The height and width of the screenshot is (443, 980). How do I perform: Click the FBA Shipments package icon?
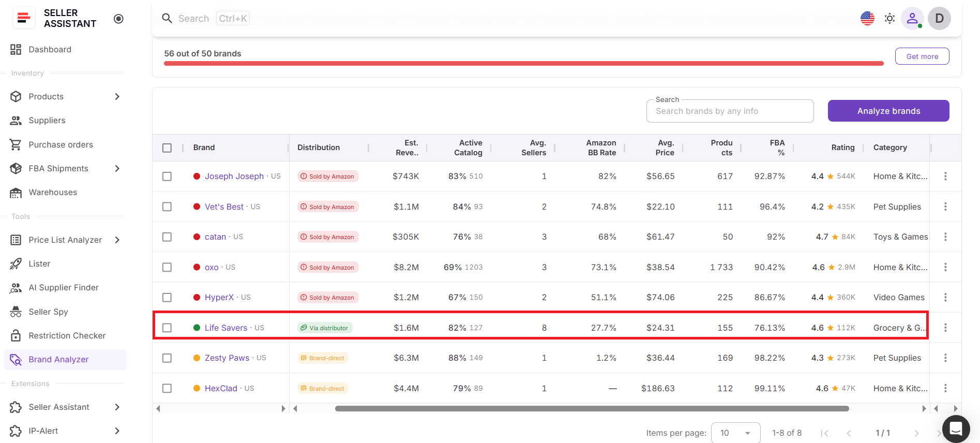(16, 169)
